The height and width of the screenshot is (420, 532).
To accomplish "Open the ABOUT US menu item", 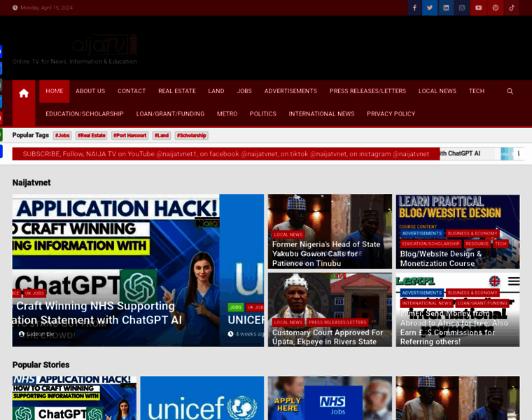I will click(x=90, y=91).
